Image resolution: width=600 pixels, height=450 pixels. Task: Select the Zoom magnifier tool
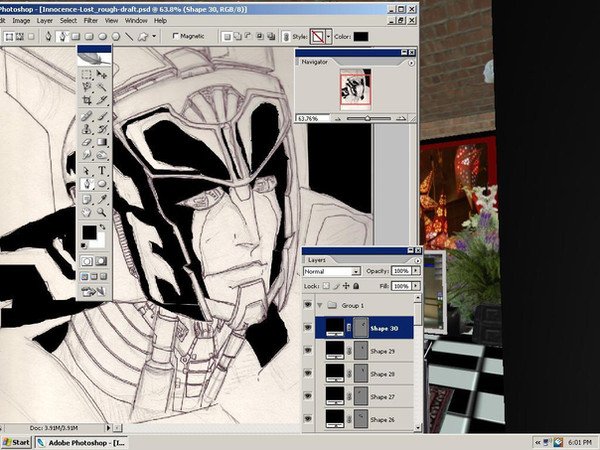pyautogui.click(x=104, y=212)
